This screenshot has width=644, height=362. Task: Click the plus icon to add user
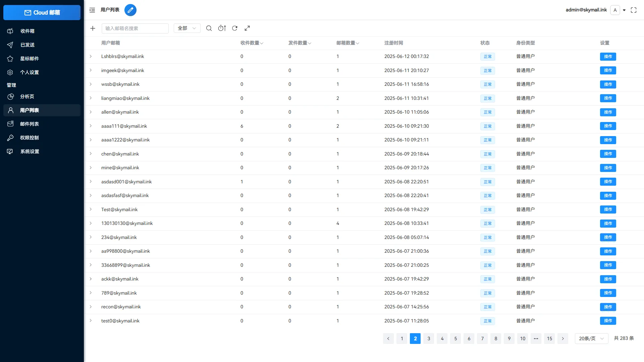[x=93, y=28]
